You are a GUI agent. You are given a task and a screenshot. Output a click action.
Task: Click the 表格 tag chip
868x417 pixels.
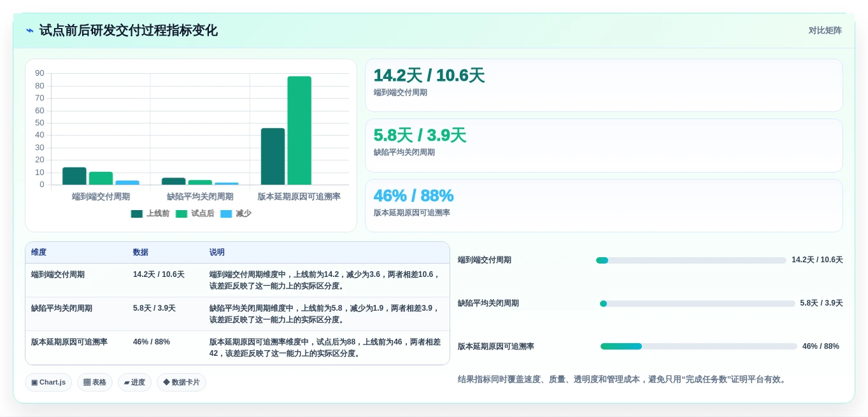95,382
